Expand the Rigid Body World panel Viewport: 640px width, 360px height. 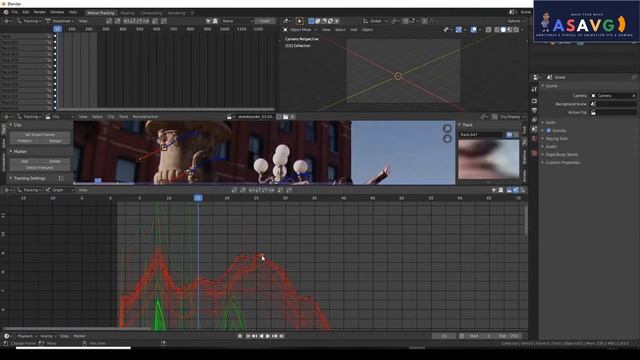tap(562, 155)
